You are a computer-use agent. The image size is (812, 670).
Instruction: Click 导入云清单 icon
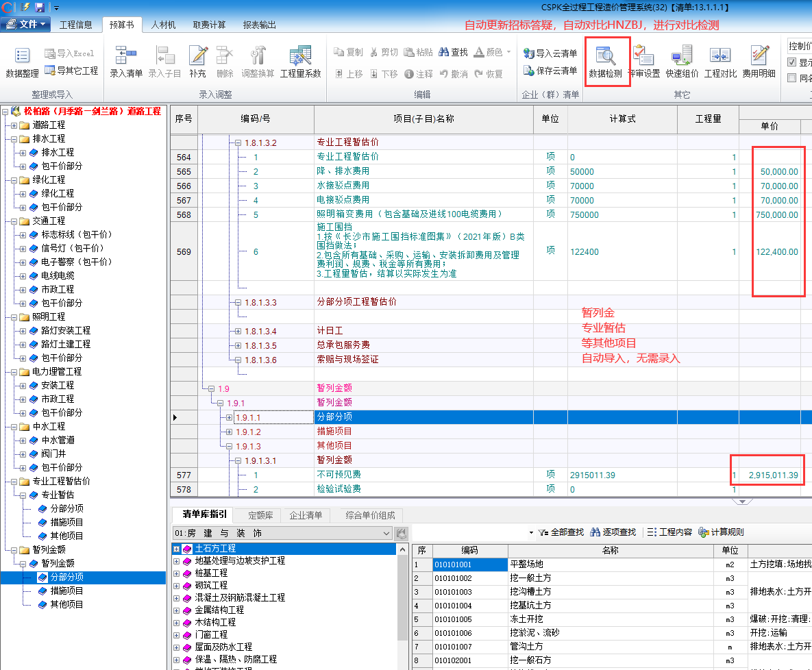coord(529,53)
